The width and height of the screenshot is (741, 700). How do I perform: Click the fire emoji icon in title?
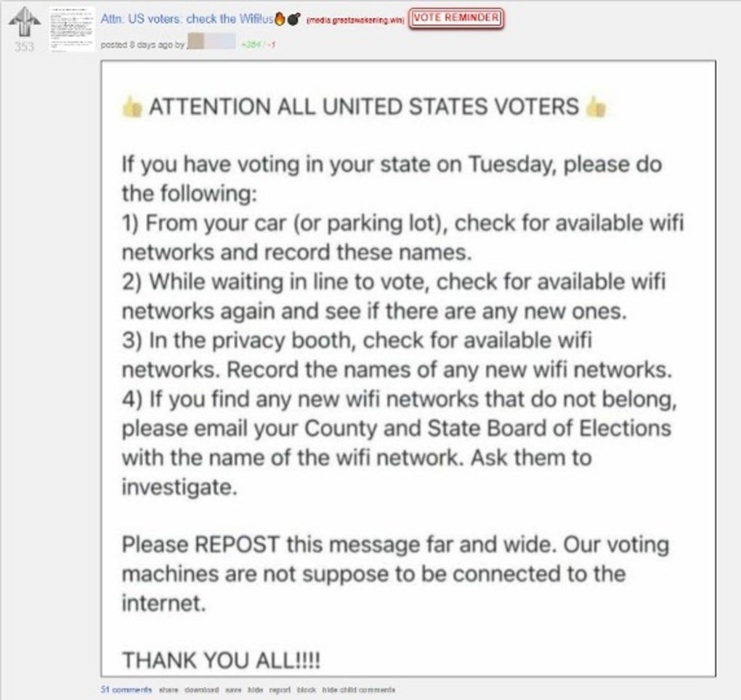click(x=280, y=19)
